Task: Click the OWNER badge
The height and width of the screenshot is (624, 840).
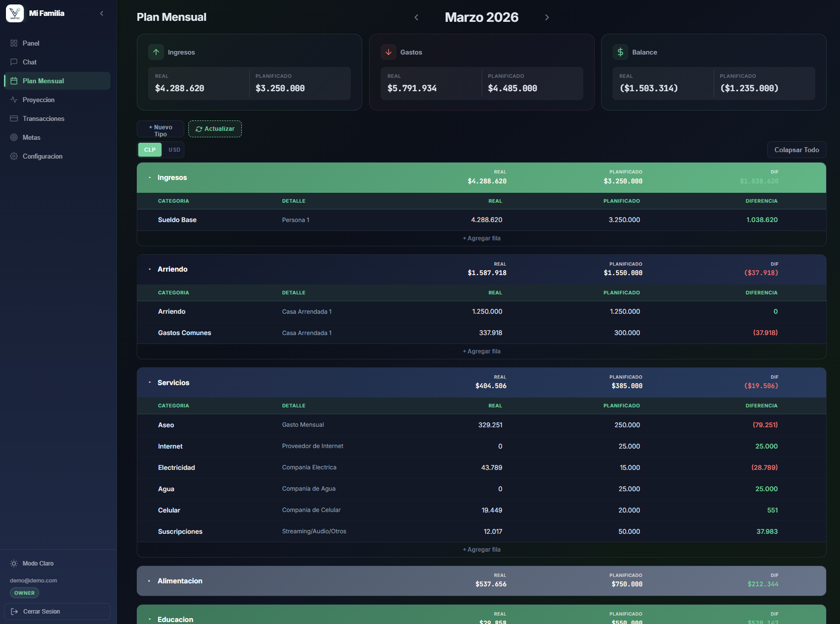Action: click(x=24, y=593)
